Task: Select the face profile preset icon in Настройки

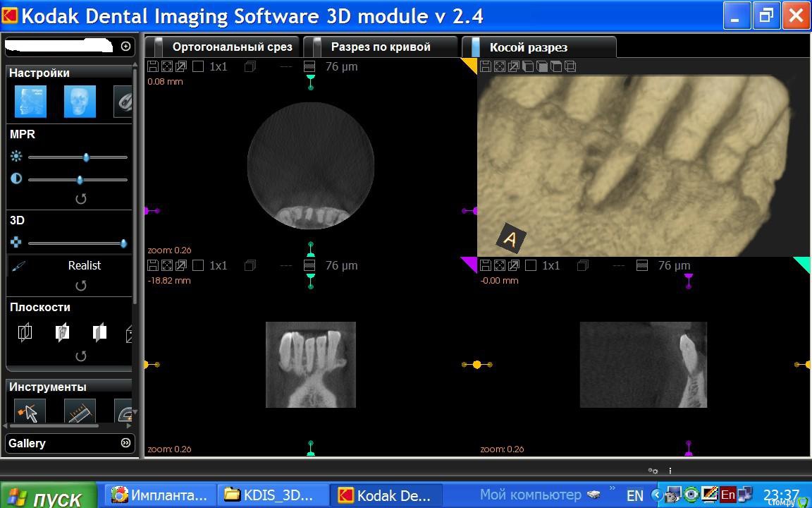Action: 30,102
